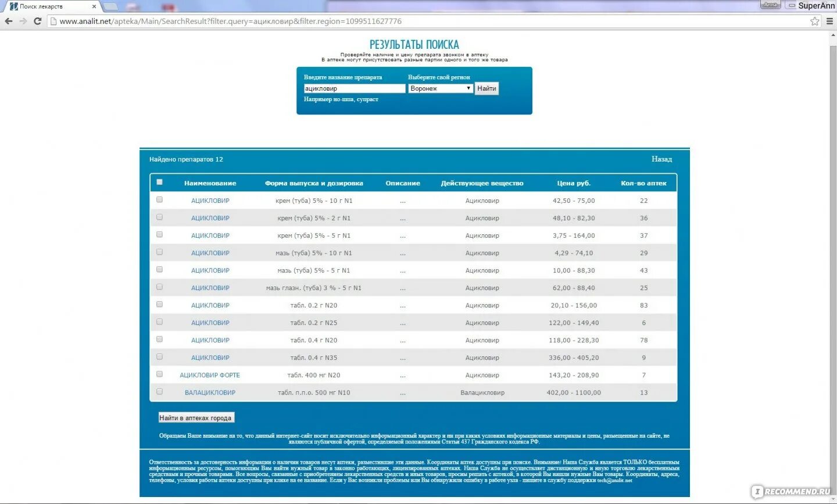Click scrollbar up arrow
Screen dimensions: 837x504
coord(832,34)
